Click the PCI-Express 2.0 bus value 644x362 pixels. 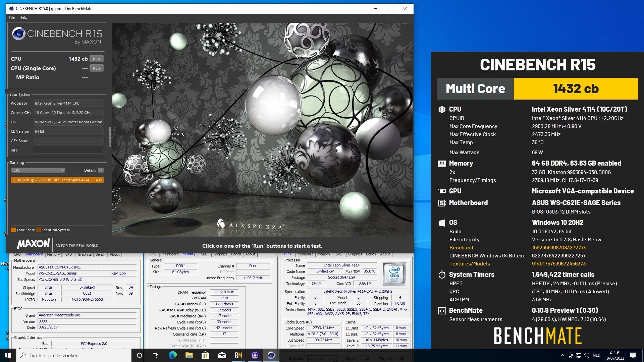tap(94, 344)
